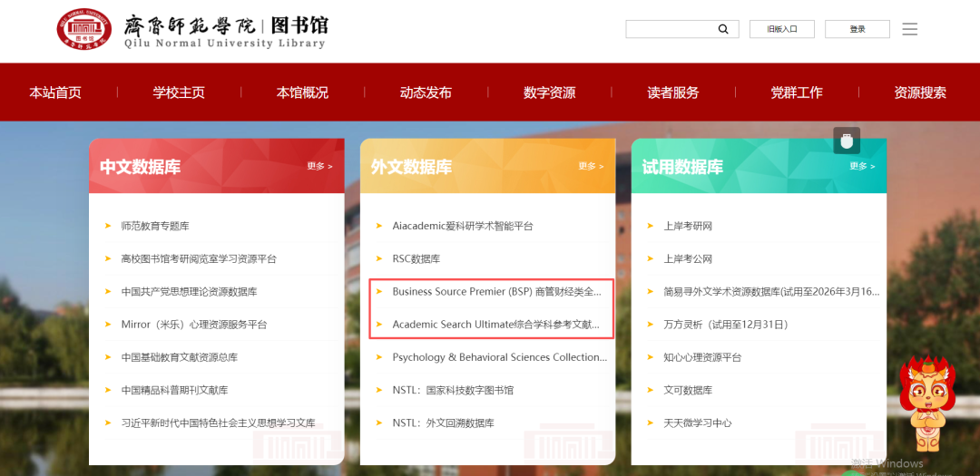Open 天天微学习中心 link
This screenshot has height=476, width=980.
(x=698, y=423)
